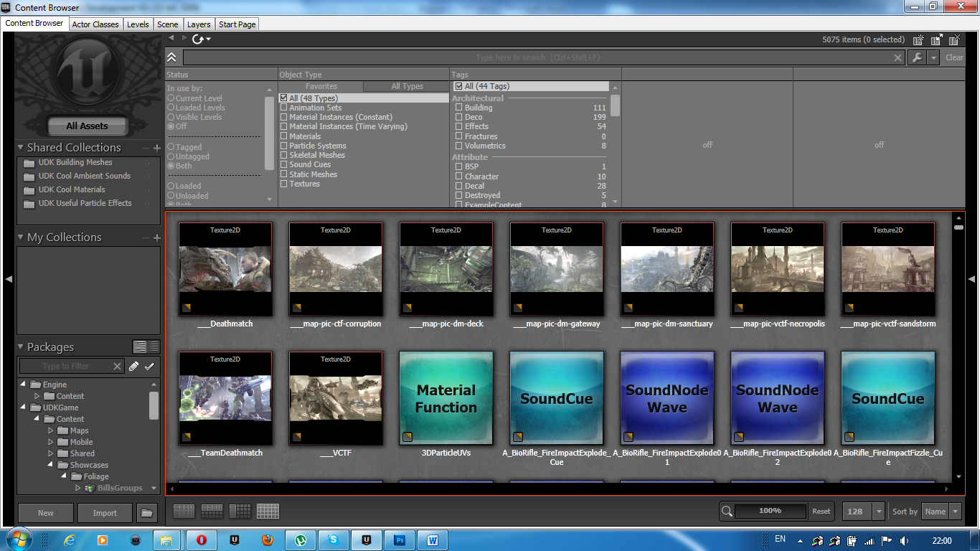Switch to the Actor Classes tab

(95, 24)
